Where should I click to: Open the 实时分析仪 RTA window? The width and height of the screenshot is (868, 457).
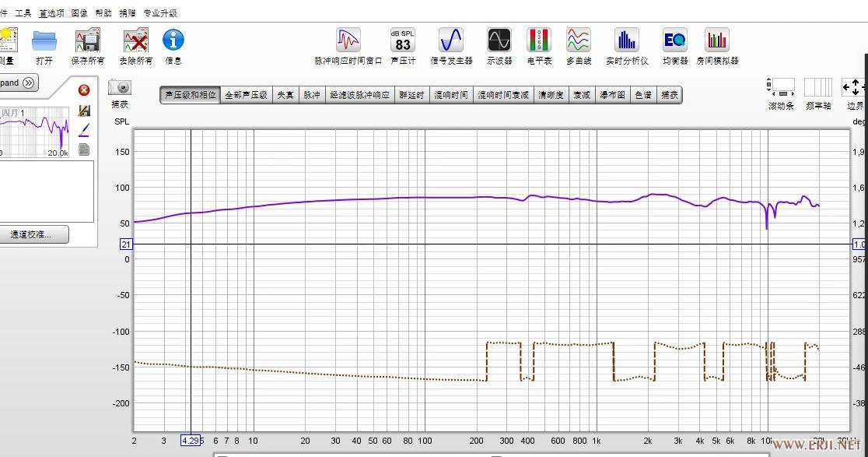coord(626,40)
